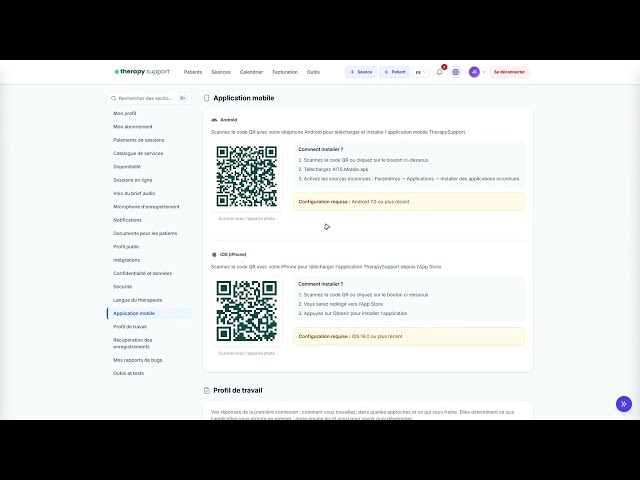Click the Android QR code
The width and height of the screenshot is (640, 480).
(x=247, y=176)
